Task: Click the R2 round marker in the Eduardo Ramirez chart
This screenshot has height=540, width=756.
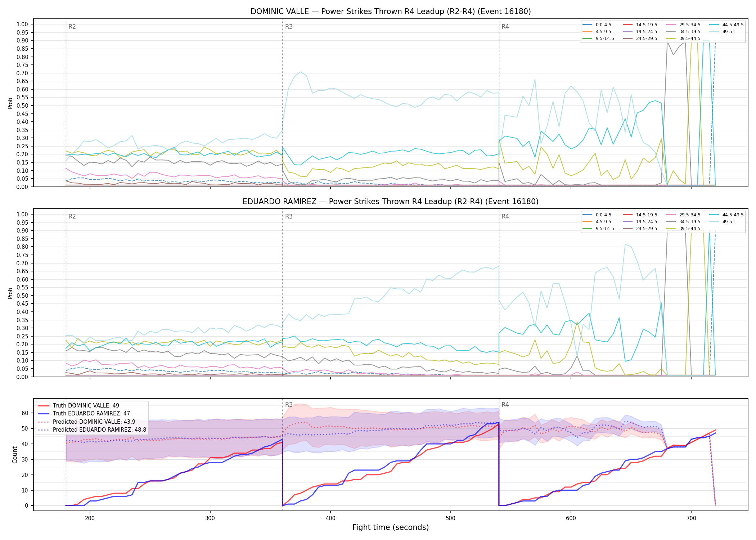Action: tap(72, 216)
